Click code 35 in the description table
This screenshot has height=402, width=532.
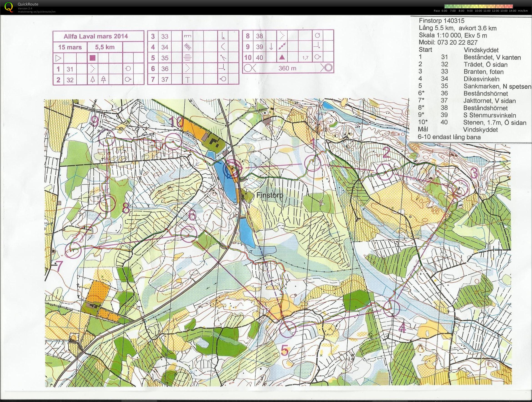pyautogui.click(x=165, y=58)
